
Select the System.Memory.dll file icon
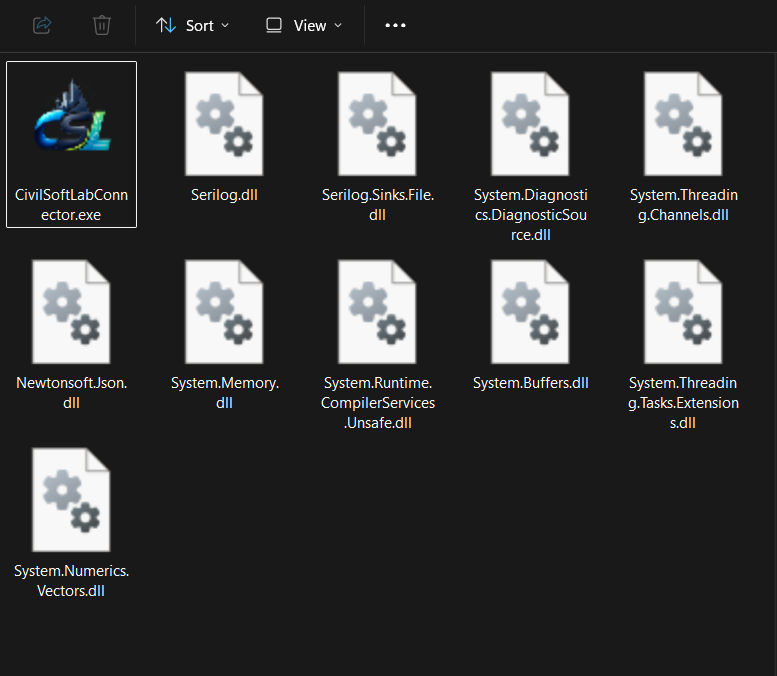coord(224,312)
